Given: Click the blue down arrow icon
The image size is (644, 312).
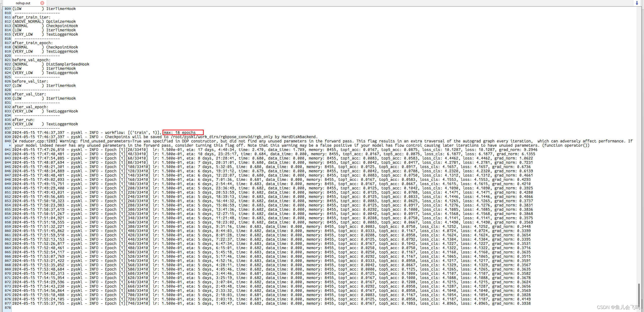Looking at the screenshot, I should coord(637,3).
